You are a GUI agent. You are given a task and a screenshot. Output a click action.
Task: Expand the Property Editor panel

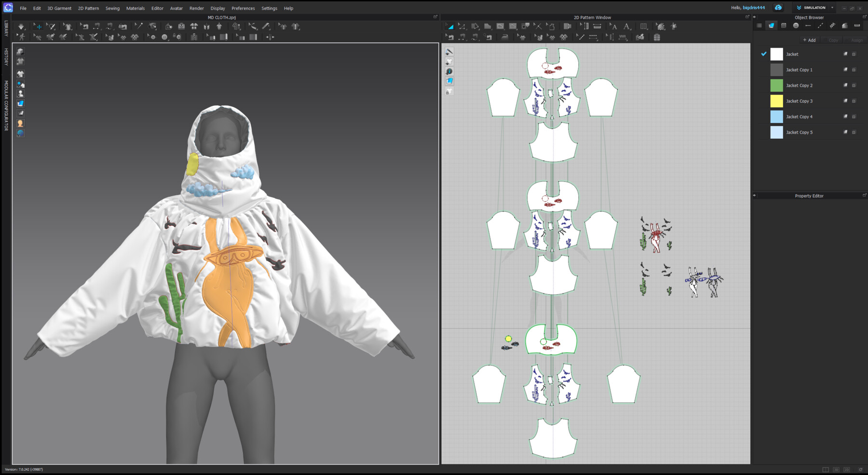(x=754, y=196)
